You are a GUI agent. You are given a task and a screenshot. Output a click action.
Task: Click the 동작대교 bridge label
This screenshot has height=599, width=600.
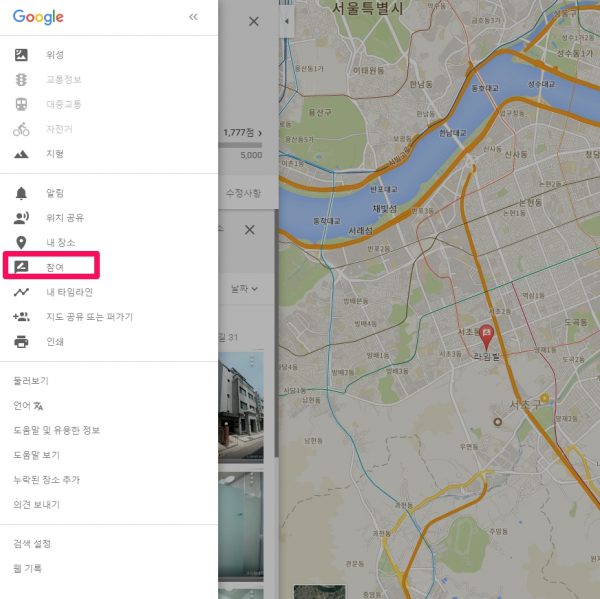point(327,221)
